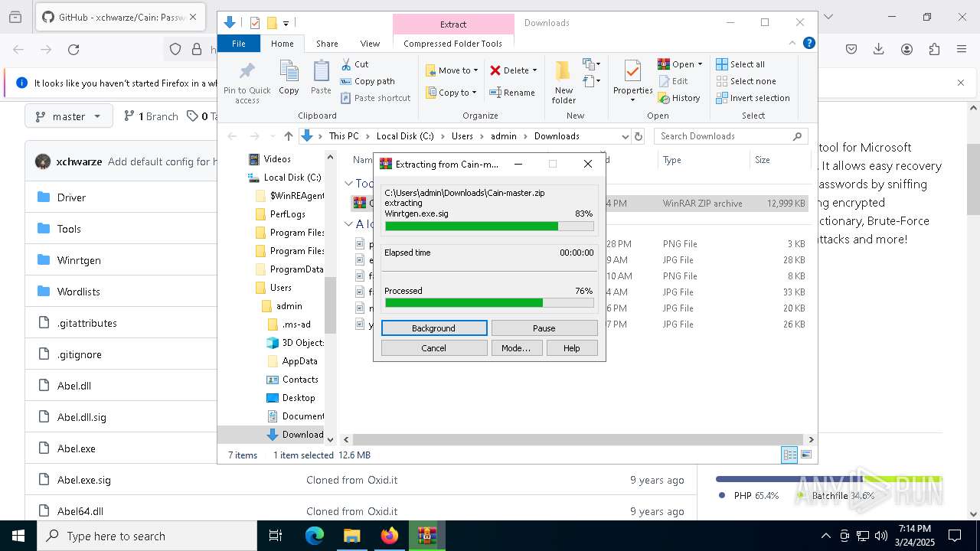This screenshot has width=980, height=551.
Task: Click Pause in extraction dialog
Action: 544,328
